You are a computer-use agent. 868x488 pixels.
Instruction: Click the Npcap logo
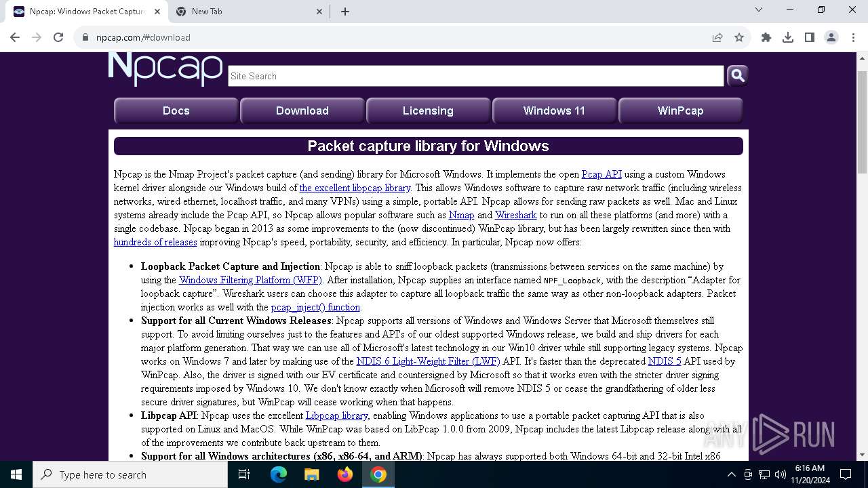pos(165,69)
